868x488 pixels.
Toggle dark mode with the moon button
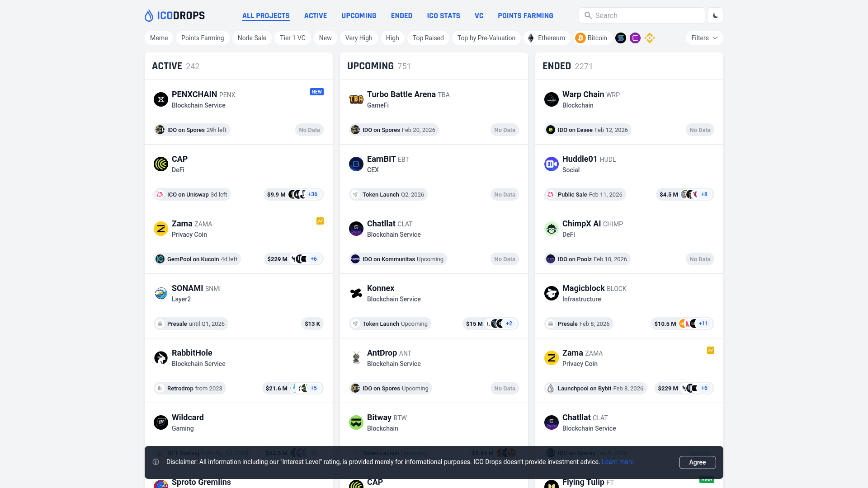tap(715, 15)
